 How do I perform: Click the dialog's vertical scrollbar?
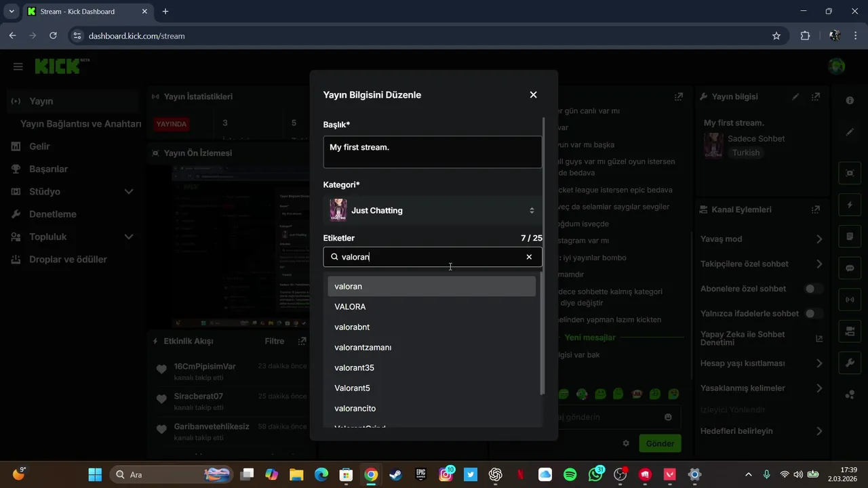542,256
